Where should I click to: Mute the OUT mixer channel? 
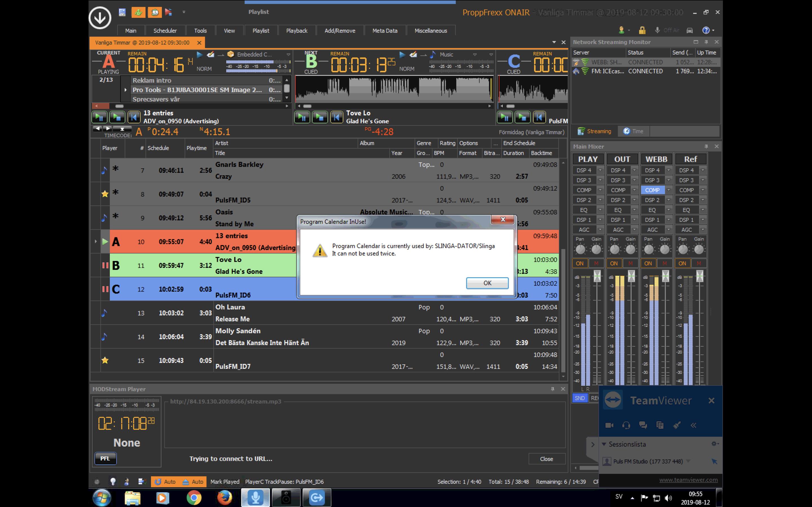tap(630, 264)
